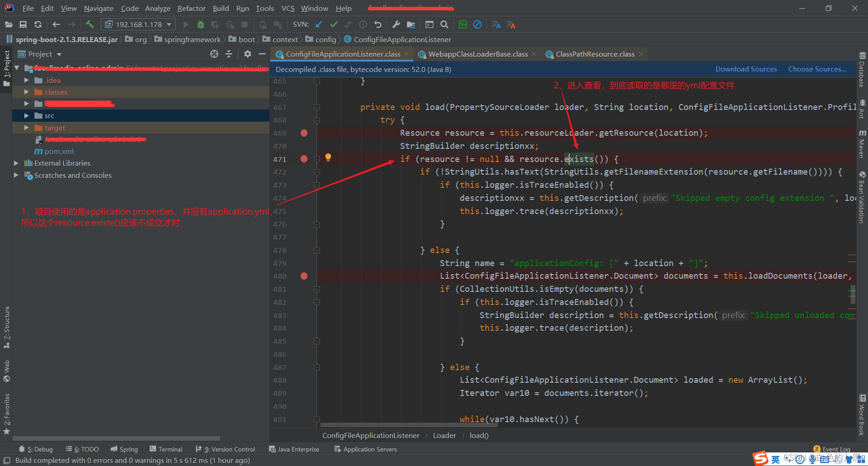This screenshot has height=466, width=868.
Task: Close the ConfigFileApplicationListener.class tab
Action: pyautogui.click(x=406, y=54)
